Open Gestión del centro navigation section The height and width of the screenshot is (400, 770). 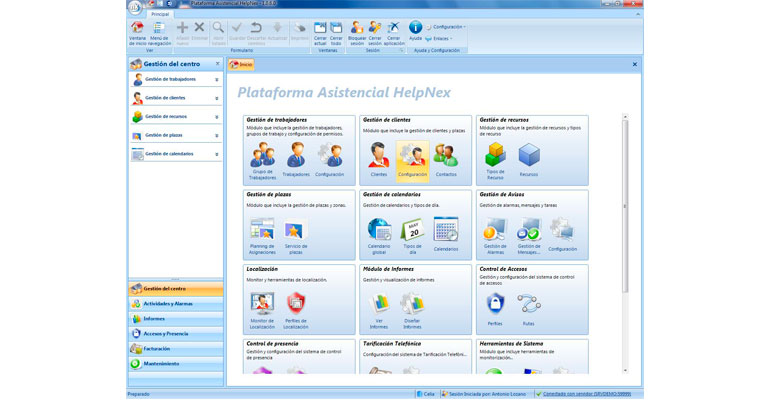click(176, 289)
